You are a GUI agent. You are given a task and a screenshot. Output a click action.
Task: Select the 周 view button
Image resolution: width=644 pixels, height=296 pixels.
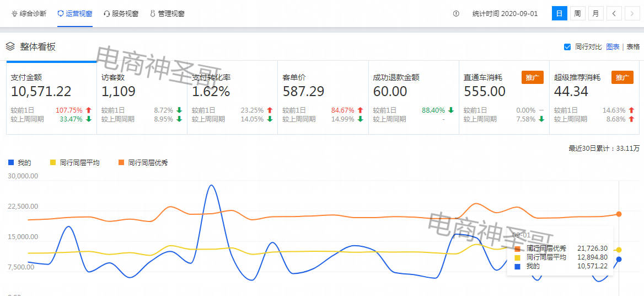pyautogui.click(x=577, y=14)
